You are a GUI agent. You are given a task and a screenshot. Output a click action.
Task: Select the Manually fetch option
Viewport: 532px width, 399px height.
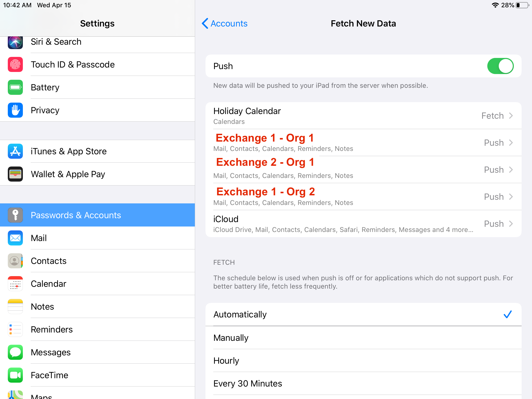(363, 338)
